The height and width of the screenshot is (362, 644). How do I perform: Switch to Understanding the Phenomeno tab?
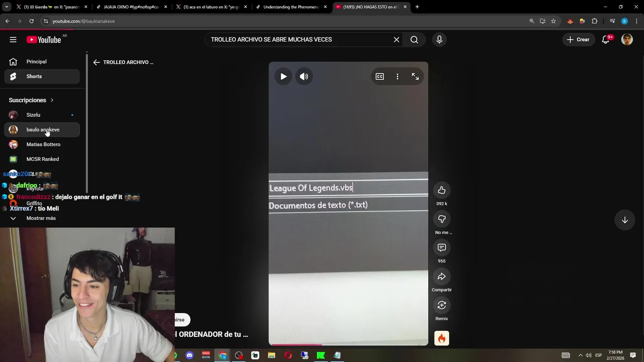291,7
